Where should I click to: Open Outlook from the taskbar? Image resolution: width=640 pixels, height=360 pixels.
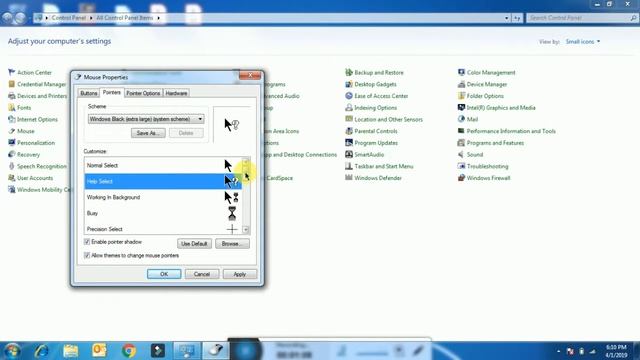point(100,351)
